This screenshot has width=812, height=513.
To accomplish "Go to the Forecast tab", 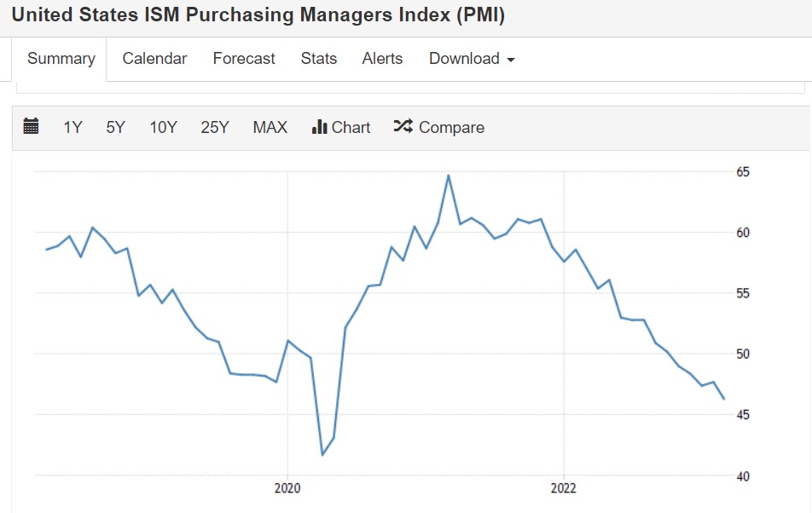I will tap(244, 59).
